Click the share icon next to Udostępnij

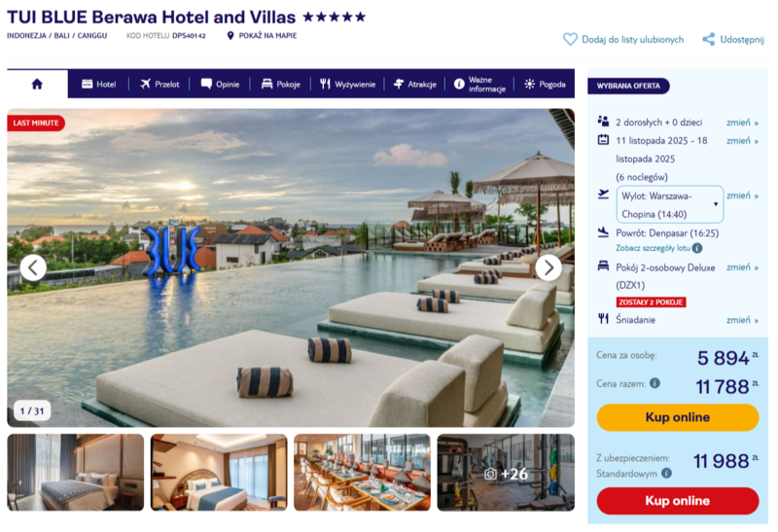point(709,39)
